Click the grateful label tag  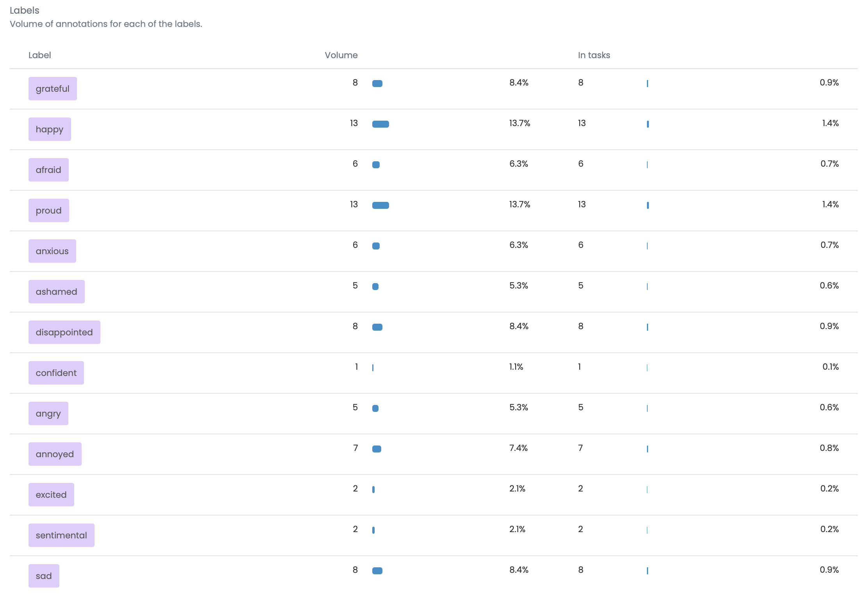pyautogui.click(x=52, y=89)
